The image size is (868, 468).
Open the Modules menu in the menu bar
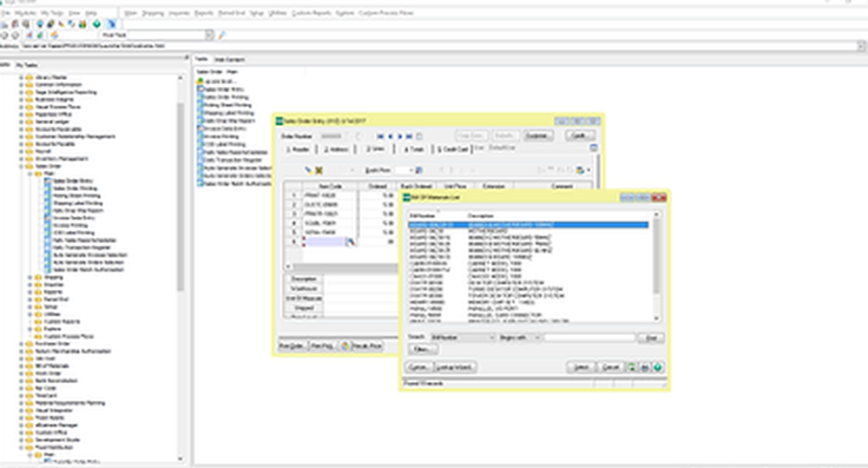click(25, 13)
